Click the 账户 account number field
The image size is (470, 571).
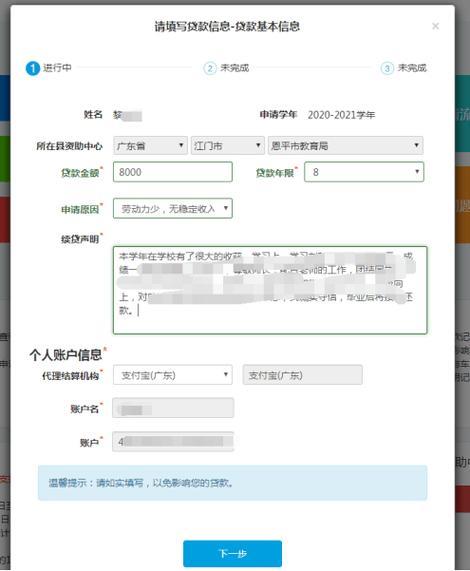173,442
